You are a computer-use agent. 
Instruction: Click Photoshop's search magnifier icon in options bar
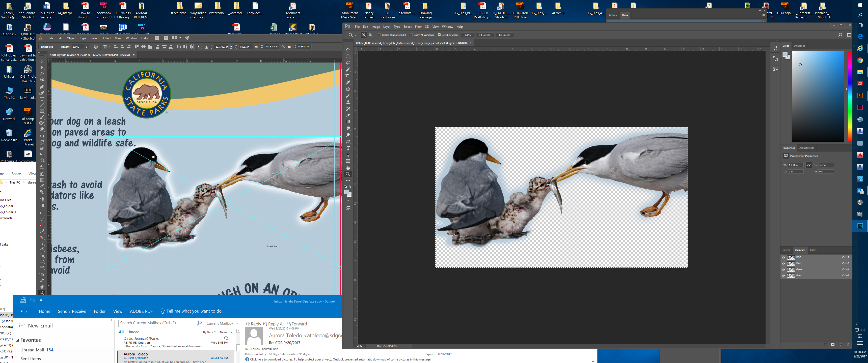pos(840,35)
